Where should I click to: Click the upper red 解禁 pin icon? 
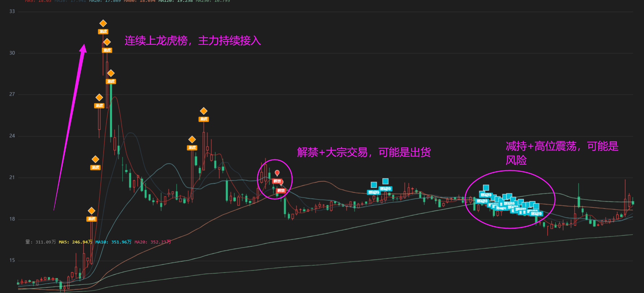(277, 173)
